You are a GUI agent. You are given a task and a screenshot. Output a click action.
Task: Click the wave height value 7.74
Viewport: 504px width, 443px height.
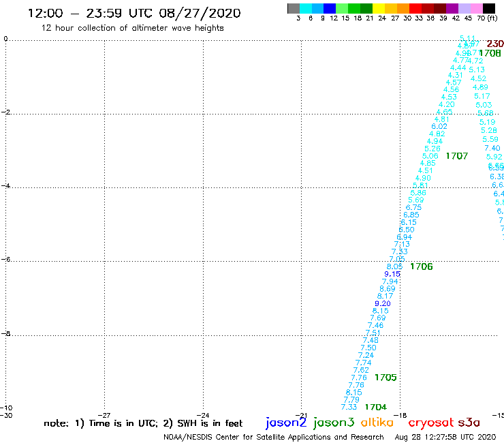pos(364,363)
